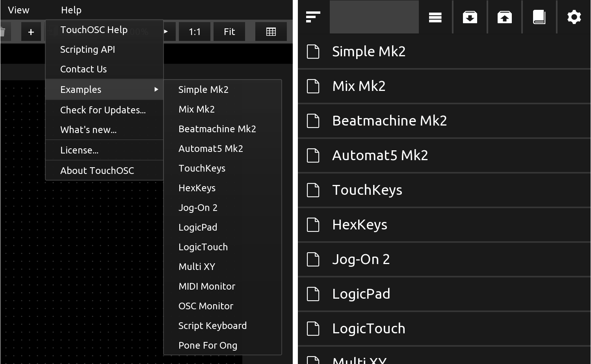Image resolution: width=591 pixels, height=364 pixels.
Task: Load Mix Mk2 example from submenu
Action: (x=223, y=109)
